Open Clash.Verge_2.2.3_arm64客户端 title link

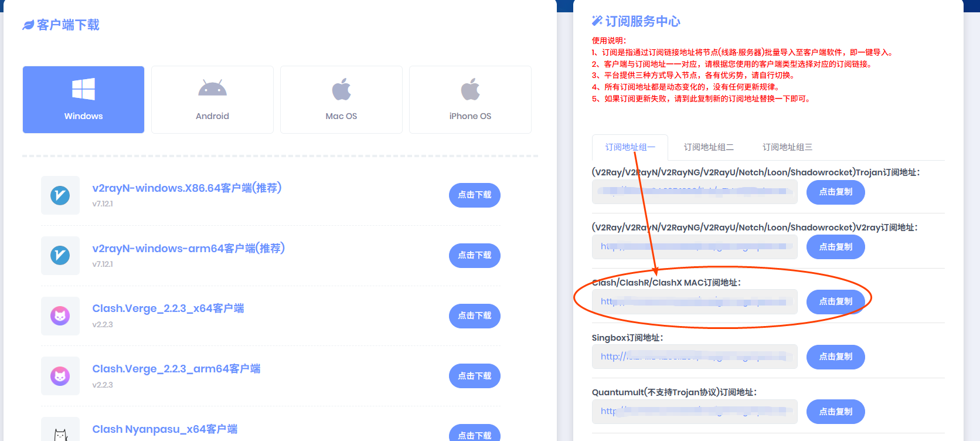pyautogui.click(x=176, y=369)
